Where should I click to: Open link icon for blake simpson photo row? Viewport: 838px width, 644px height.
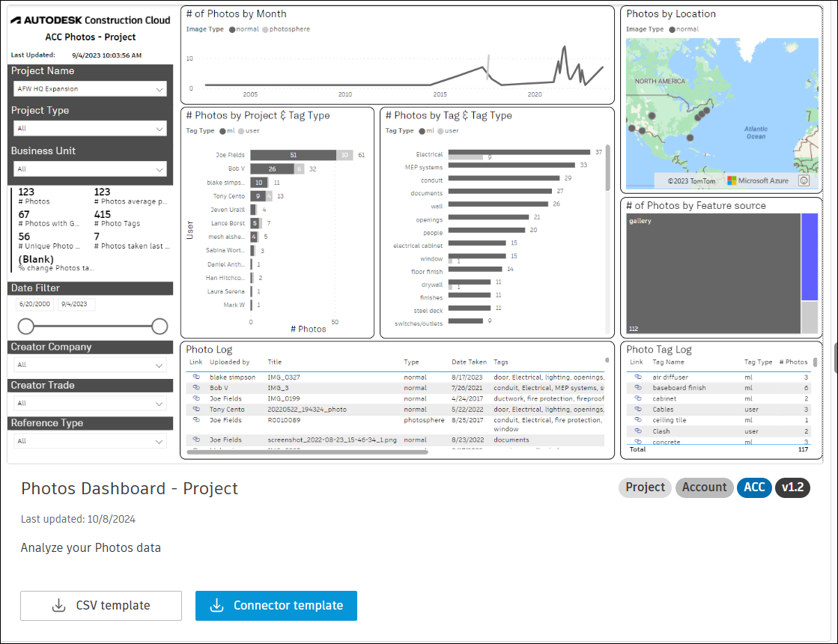[x=196, y=377]
